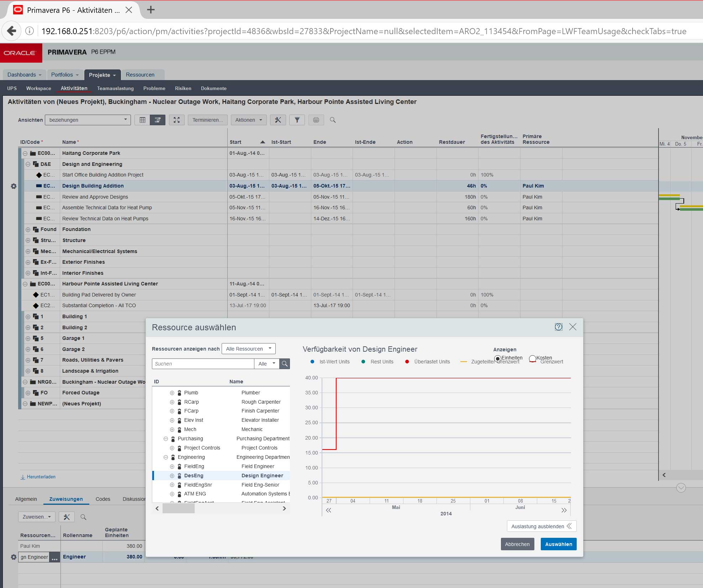Click the horizontal scrollbar thumb in resource list
This screenshot has width=703, height=588.
pyautogui.click(x=179, y=509)
